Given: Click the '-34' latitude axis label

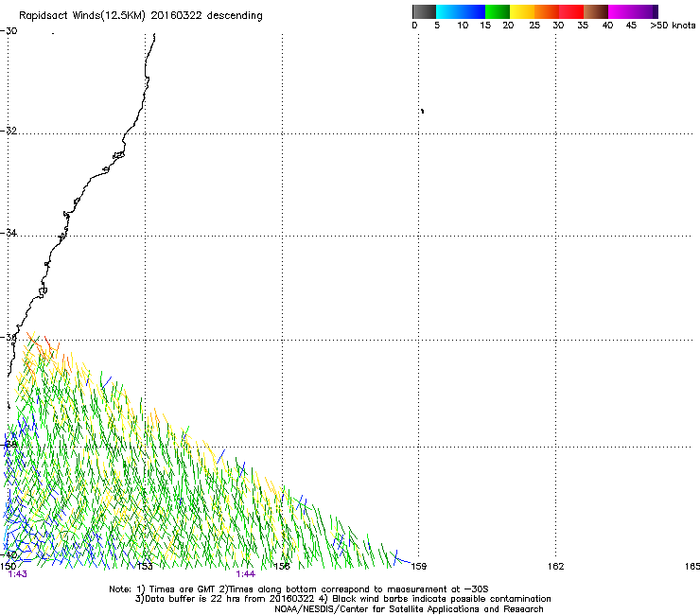Looking at the screenshot, I should tap(9, 233).
